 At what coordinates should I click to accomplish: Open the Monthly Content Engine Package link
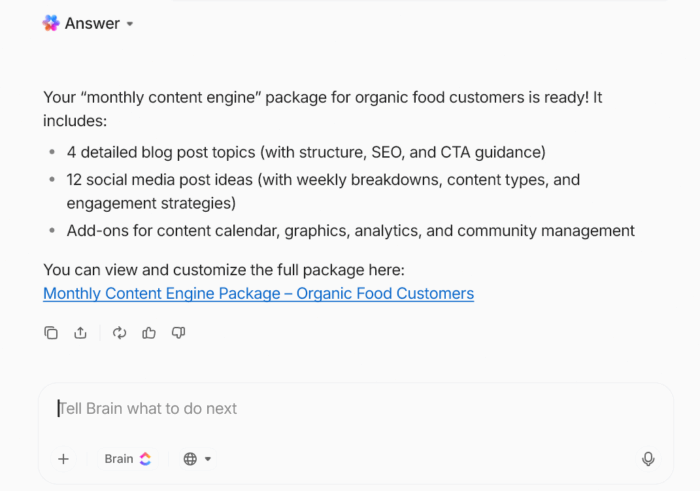point(258,293)
